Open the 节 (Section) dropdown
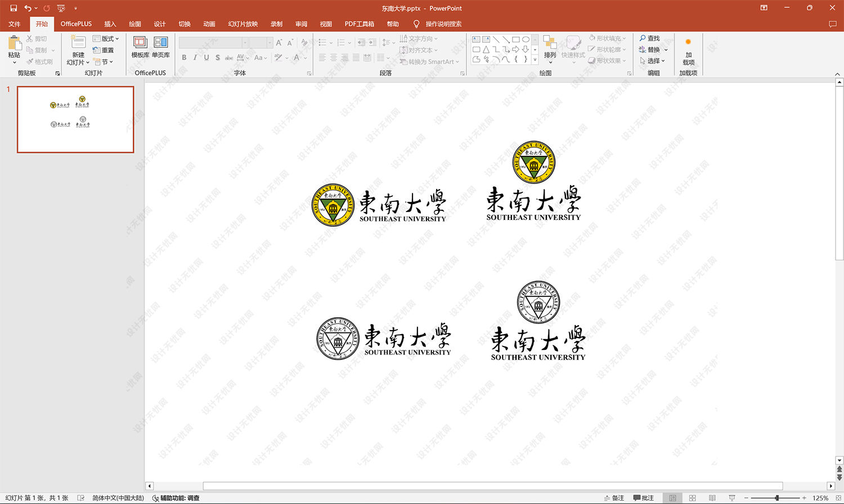This screenshot has height=504, width=844. pos(104,62)
